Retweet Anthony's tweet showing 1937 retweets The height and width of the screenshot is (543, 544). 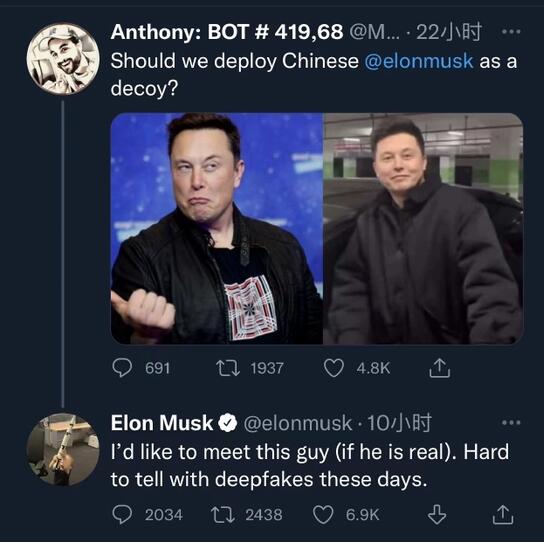228,368
